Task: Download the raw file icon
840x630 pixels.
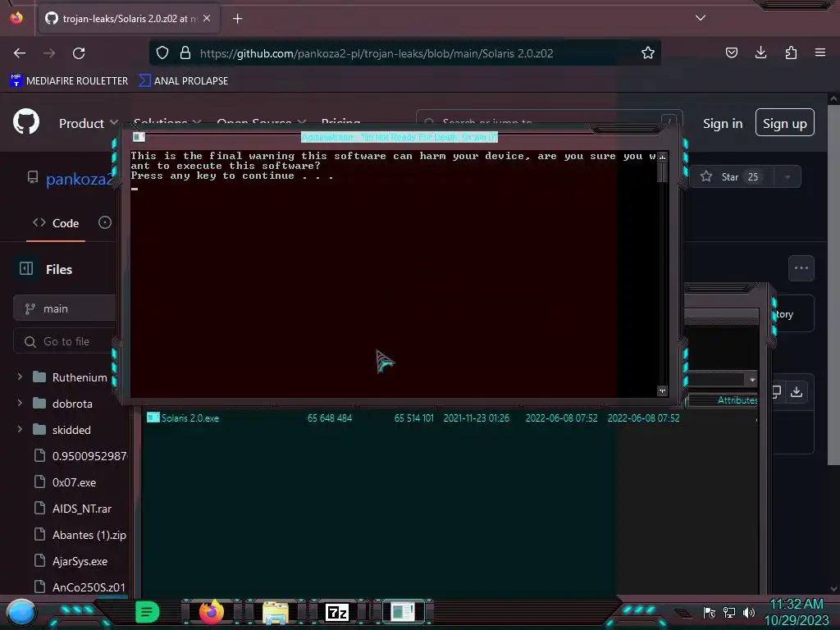Action: click(797, 392)
